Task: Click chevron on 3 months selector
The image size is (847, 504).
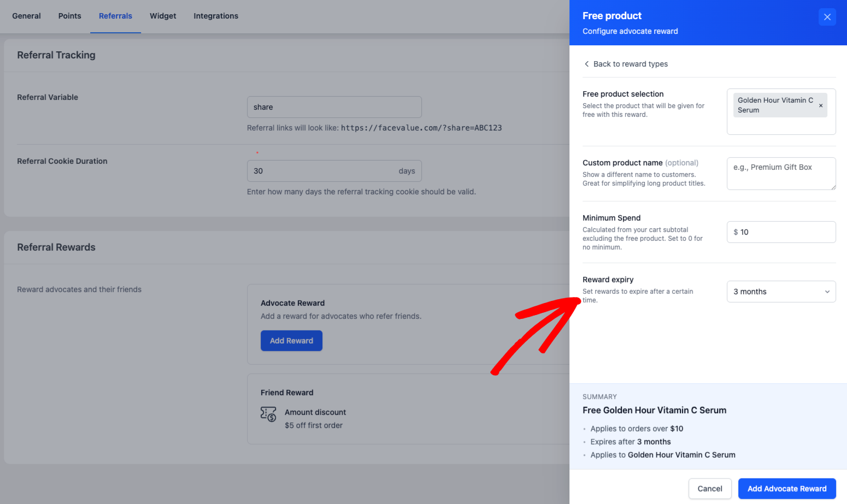Action: [827, 292]
